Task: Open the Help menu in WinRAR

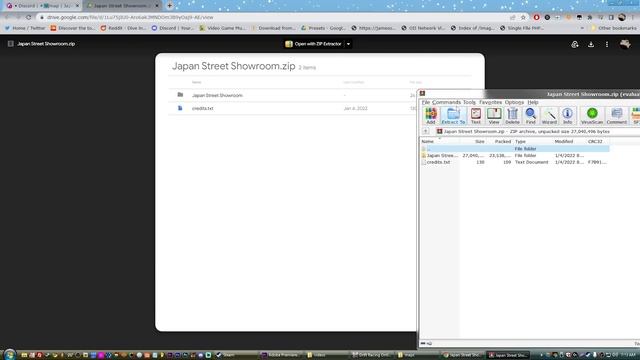Action: tap(533, 102)
